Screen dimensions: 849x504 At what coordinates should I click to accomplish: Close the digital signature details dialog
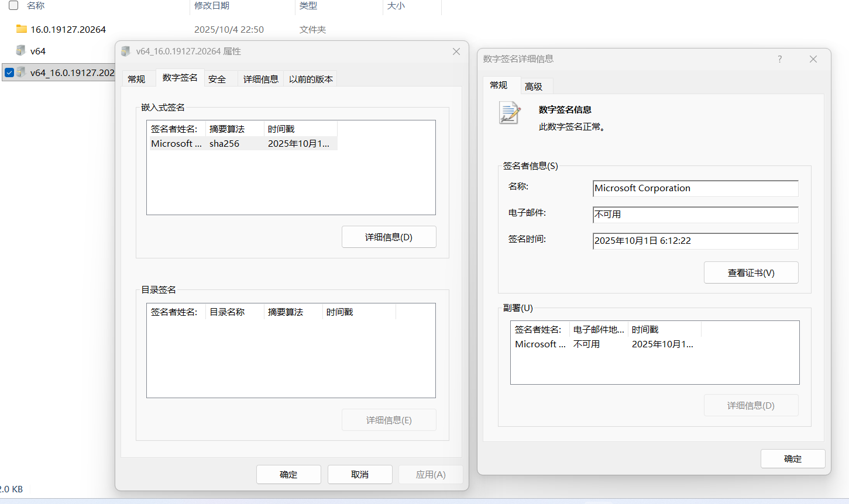pos(813,59)
